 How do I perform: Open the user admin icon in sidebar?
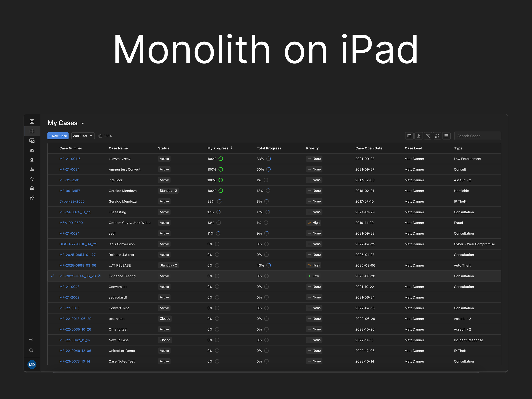pos(32,169)
